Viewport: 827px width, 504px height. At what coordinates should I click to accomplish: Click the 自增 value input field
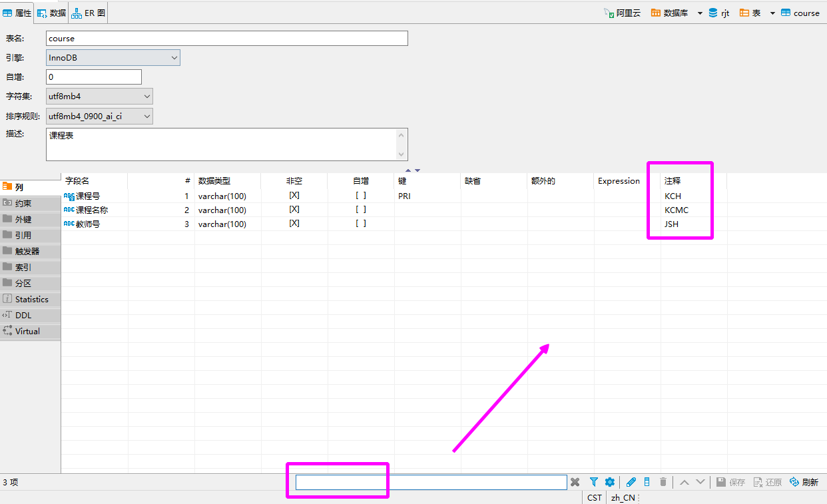(94, 77)
